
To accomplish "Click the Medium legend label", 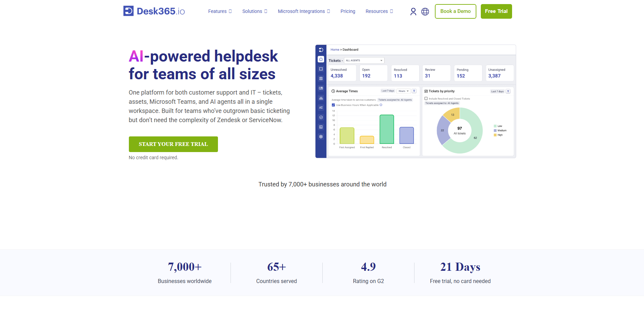I will [x=502, y=131].
